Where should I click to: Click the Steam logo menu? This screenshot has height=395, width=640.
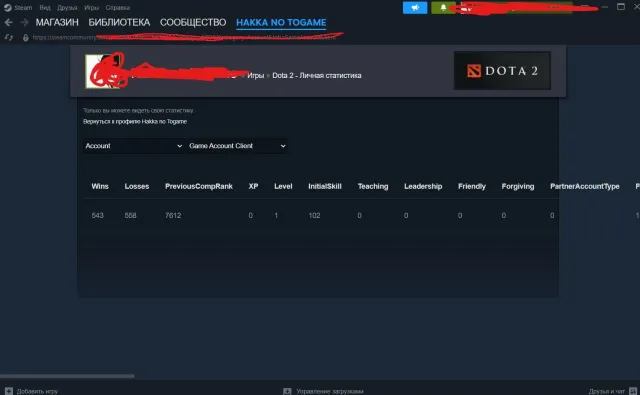(x=7, y=7)
